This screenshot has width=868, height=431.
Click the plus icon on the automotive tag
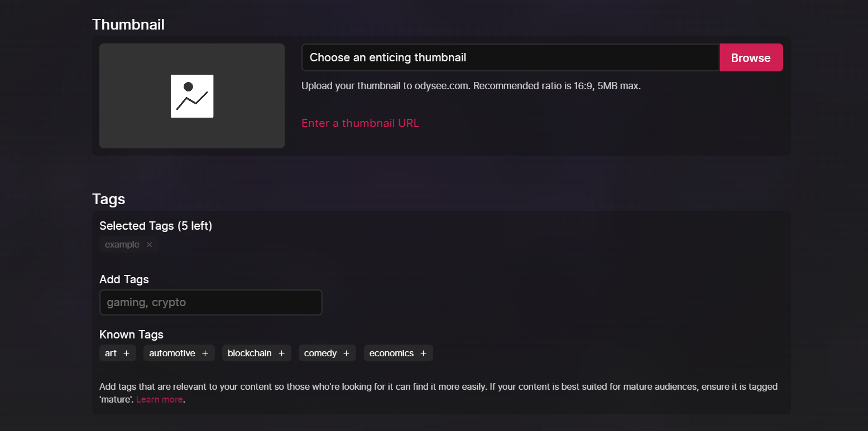[x=205, y=353]
